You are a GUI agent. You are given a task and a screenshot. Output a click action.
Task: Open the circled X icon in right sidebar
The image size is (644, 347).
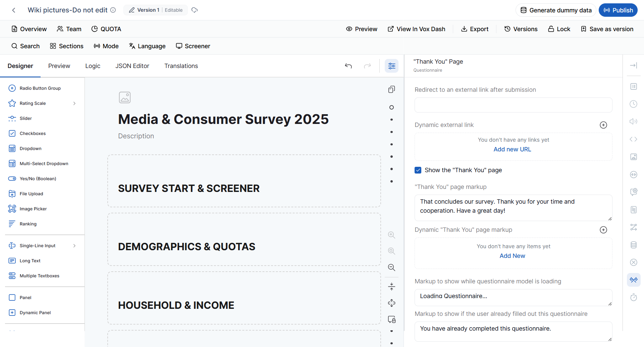(634, 262)
